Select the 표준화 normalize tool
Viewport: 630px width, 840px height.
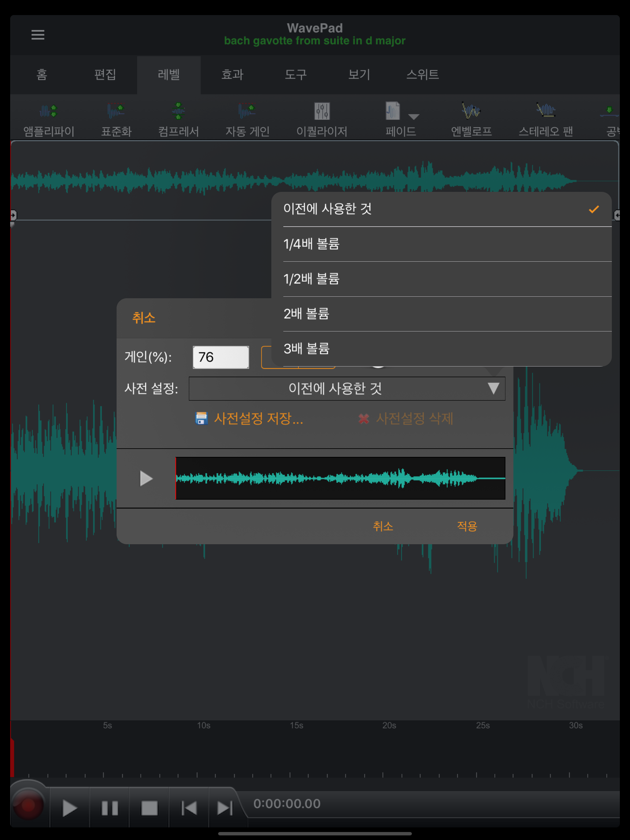pyautogui.click(x=116, y=120)
